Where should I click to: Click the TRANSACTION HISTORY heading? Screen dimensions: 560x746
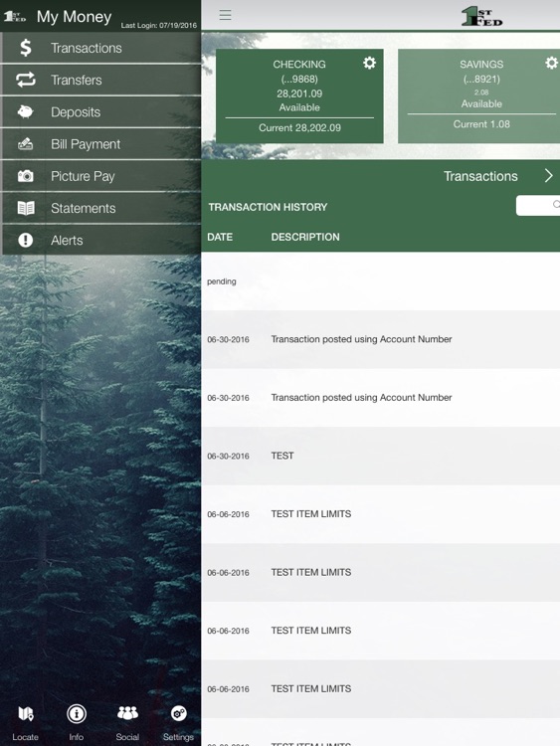tap(268, 207)
